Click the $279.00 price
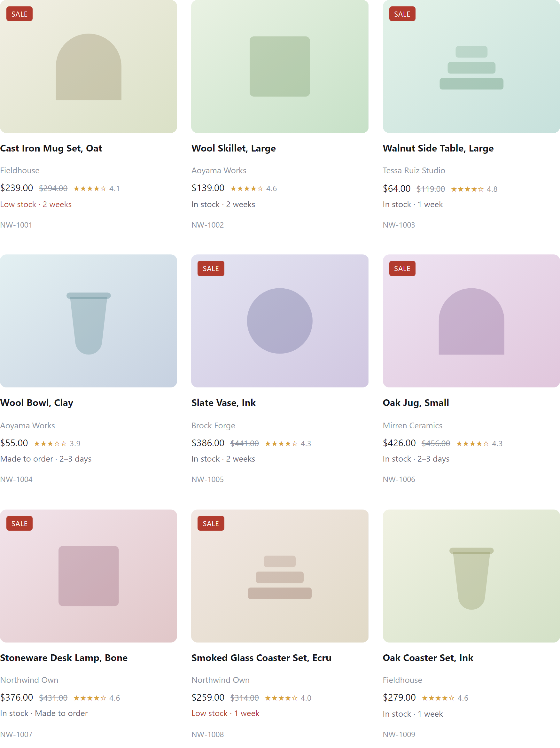 (399, 697)
